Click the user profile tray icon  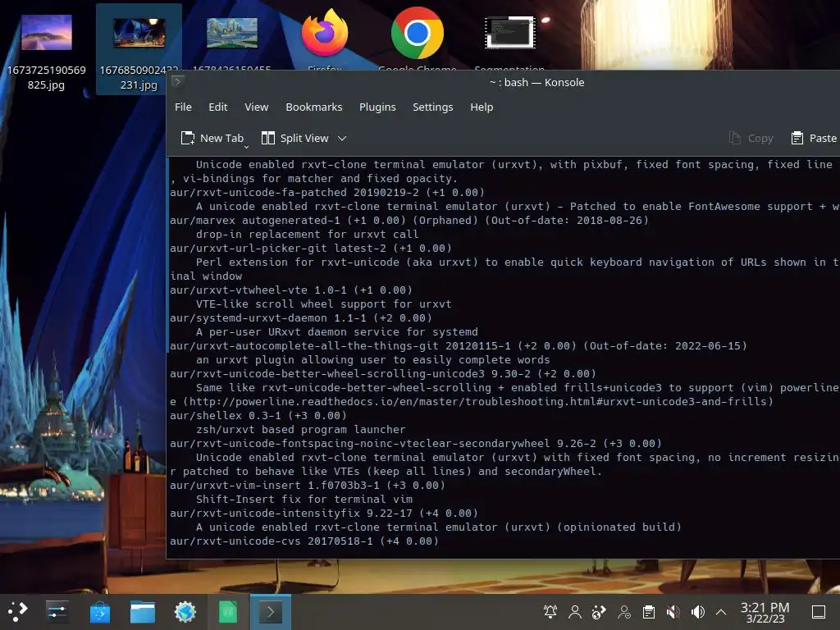tap(575, 612)
